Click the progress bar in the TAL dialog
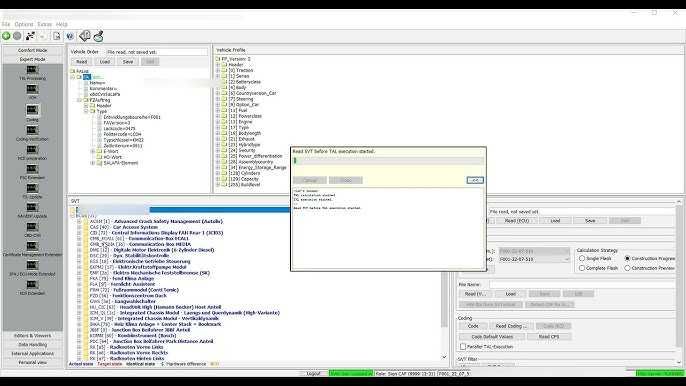The width and height of the screenshot is (686, 386). point(388,161)
